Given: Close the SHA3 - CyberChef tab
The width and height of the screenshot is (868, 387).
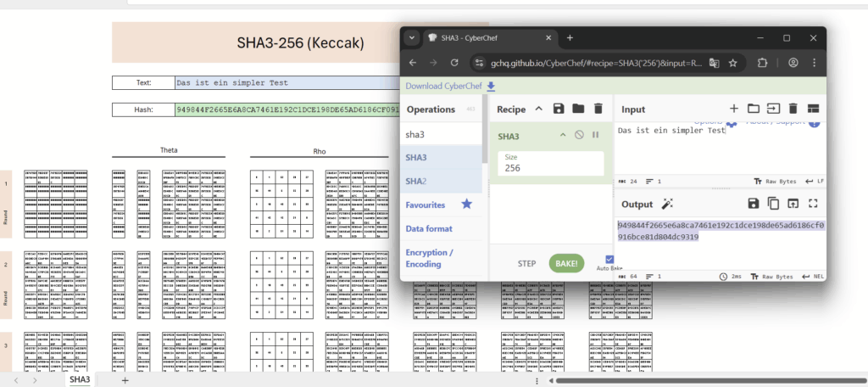Looking at the screenshot, I should (548, 37).
